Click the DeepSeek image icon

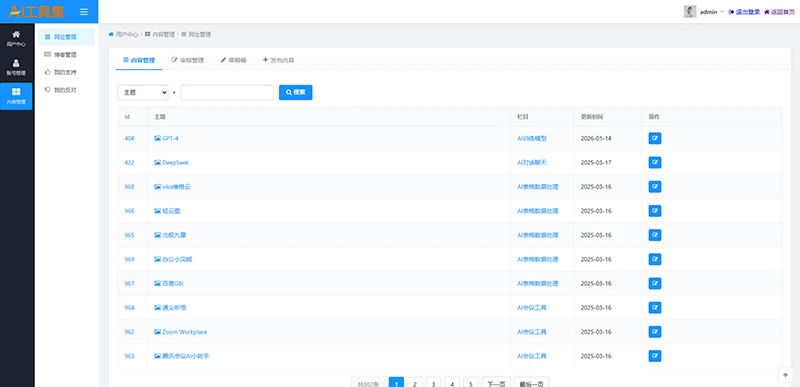(x=157, y=163)
